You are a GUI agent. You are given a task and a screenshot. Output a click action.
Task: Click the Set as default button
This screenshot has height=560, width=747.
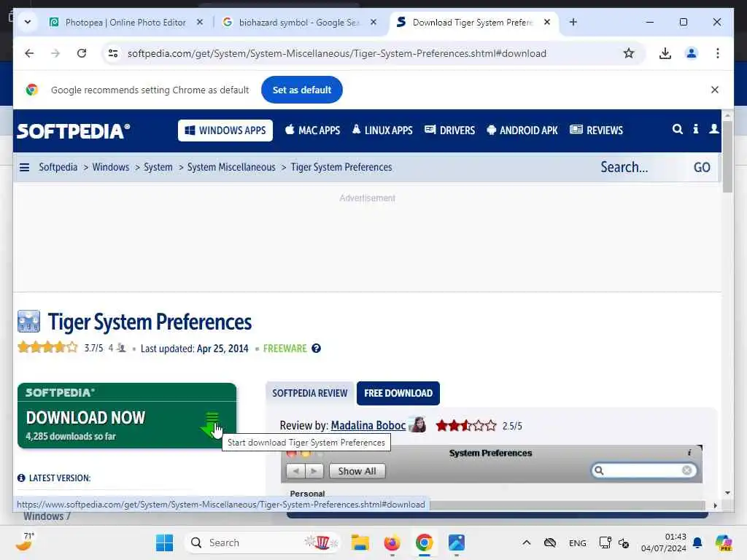(x=301, y=90)
